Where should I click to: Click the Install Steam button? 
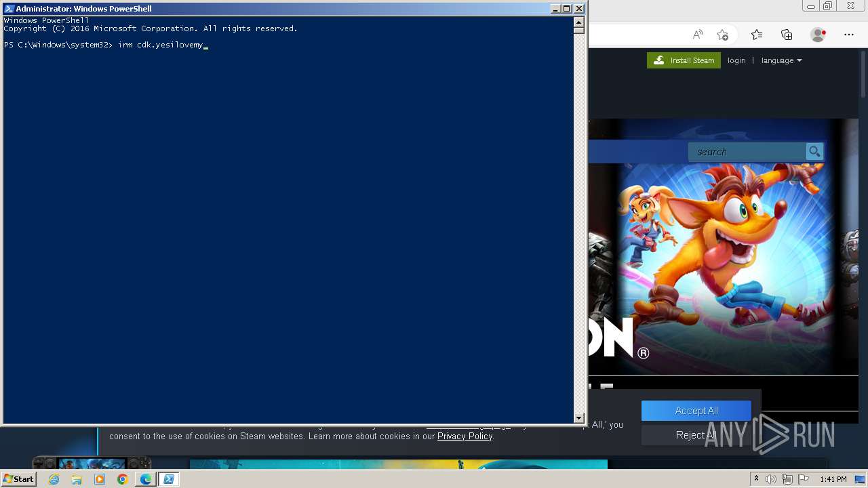[x=684, y=60]
